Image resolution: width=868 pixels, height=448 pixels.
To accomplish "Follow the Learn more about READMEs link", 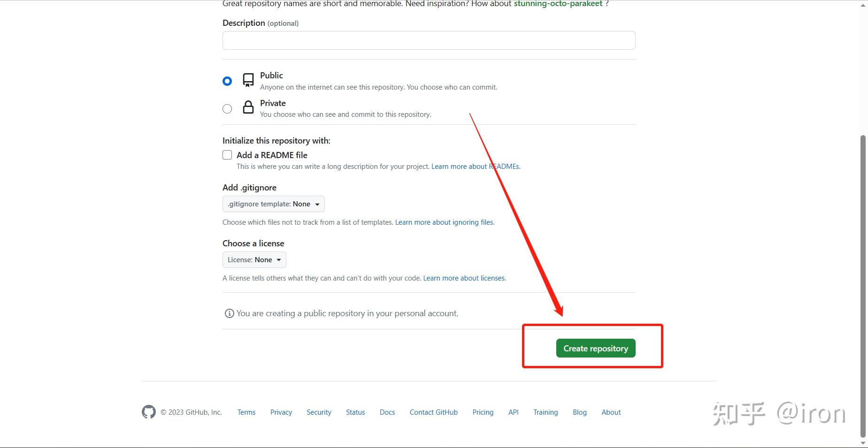I will [476, 167].
